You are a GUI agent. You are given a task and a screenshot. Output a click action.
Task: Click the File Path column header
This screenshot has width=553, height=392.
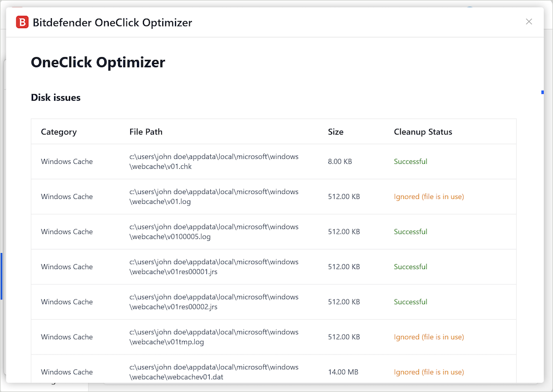click(x=146, y=132)
